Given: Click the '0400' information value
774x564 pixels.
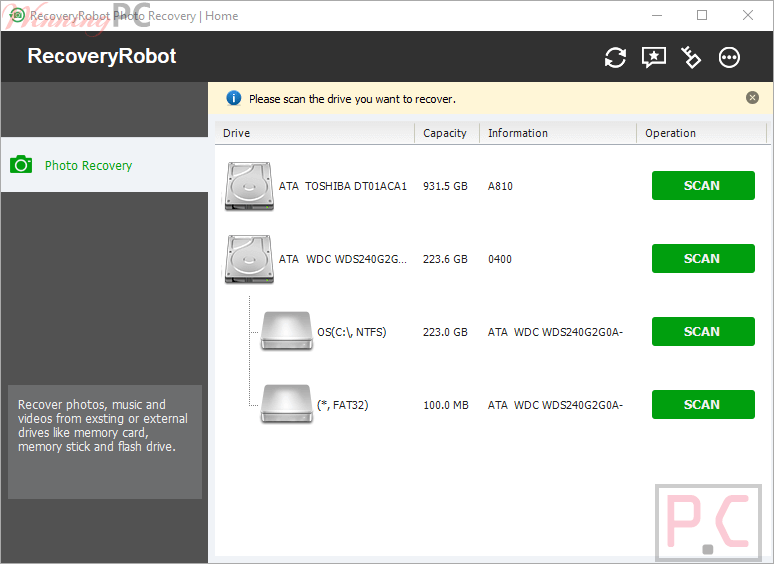Looking at the screenshot, I should (x=500, y=259).
